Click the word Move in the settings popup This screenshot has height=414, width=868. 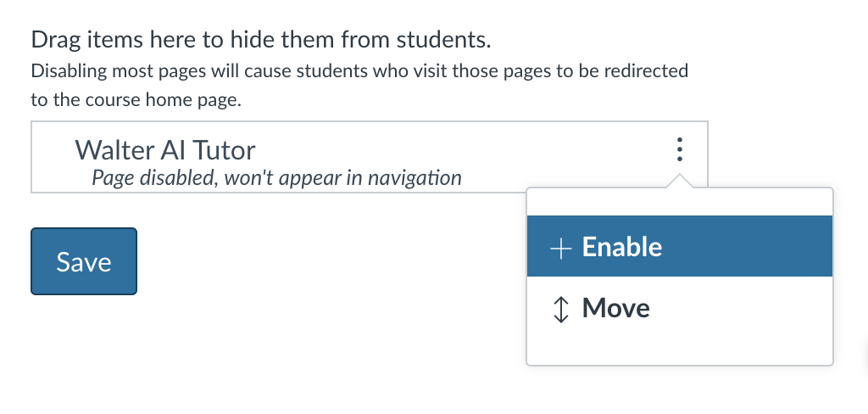click(x=615, y=308)
